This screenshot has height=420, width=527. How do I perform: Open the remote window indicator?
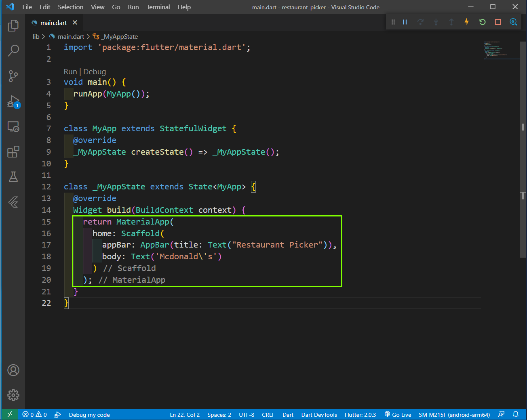coord(10,414)
